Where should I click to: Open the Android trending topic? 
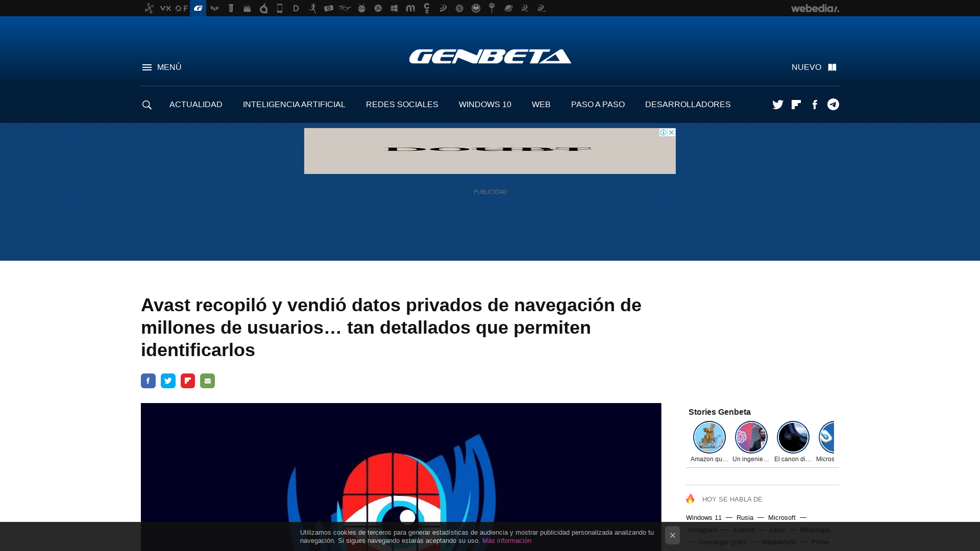coord(743,530)
